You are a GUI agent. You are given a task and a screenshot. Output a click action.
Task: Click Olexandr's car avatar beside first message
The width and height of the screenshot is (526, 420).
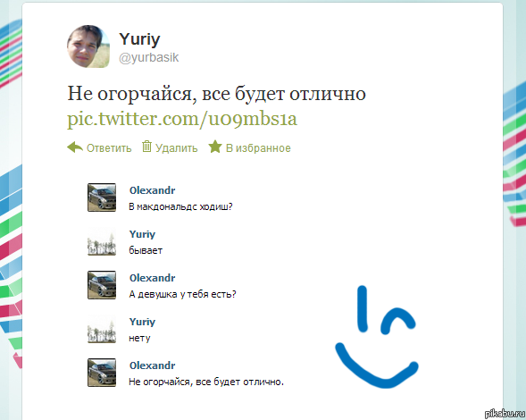(x=102, y=197)
